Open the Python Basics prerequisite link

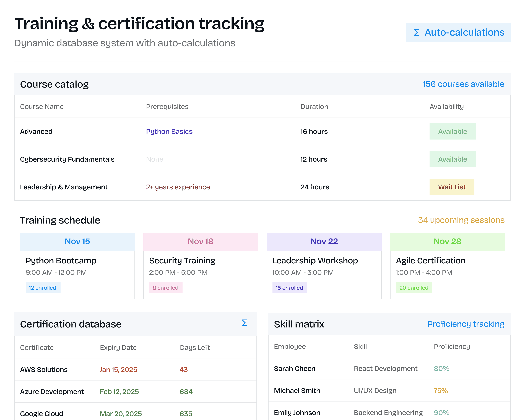pyautogui.click(x=169, y=131)
